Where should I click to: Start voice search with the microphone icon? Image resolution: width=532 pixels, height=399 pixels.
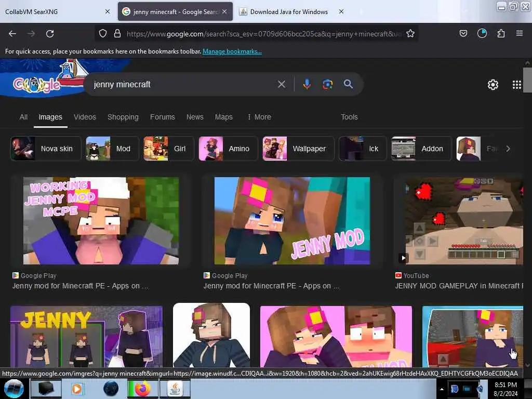click(307, 84)
